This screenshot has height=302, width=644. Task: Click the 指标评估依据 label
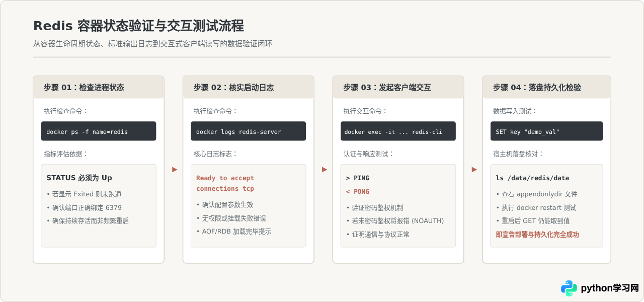(x=66, y=154)
